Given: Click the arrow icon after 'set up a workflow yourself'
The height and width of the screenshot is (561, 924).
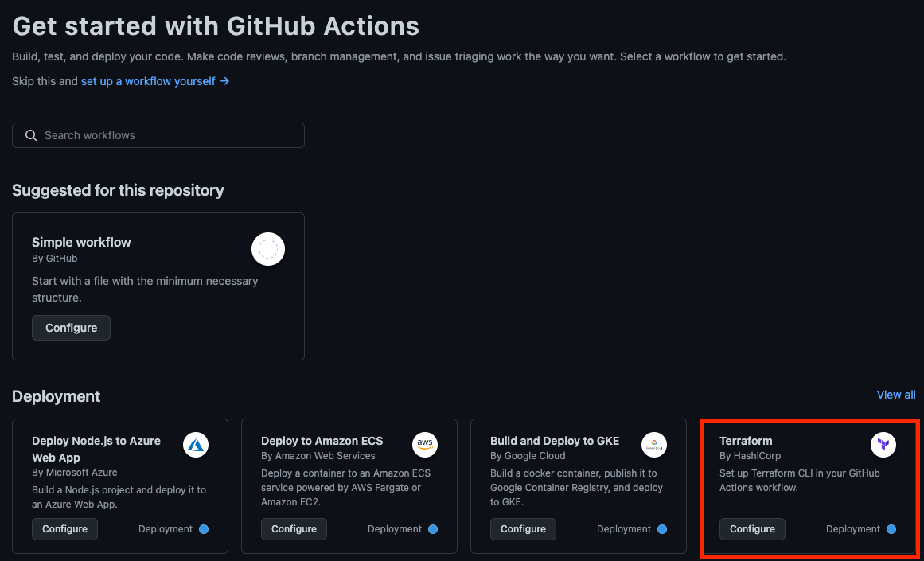Looking at the screenshot, I should (x=224, y=81).
